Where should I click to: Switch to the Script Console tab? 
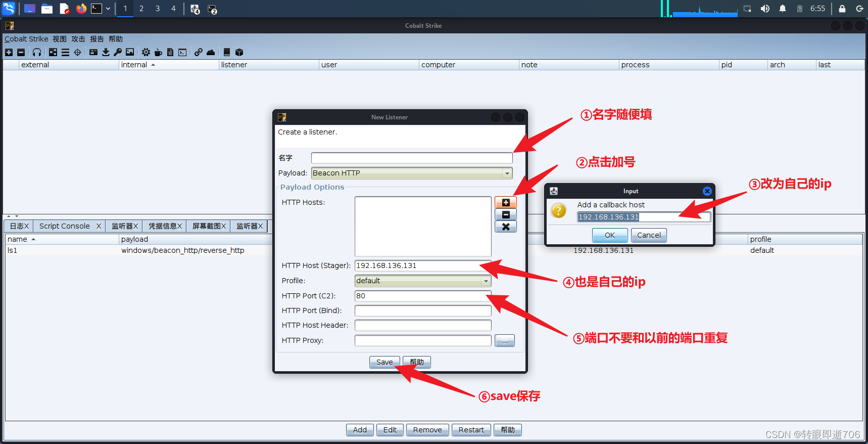[x=70, y=226]
